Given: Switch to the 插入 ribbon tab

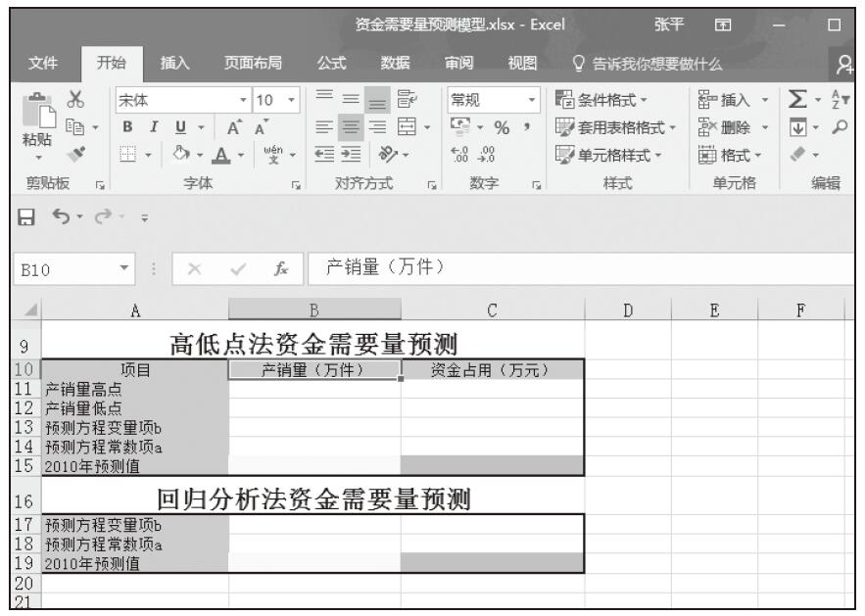Looking at the screenshot, I should tap(175, 64).
